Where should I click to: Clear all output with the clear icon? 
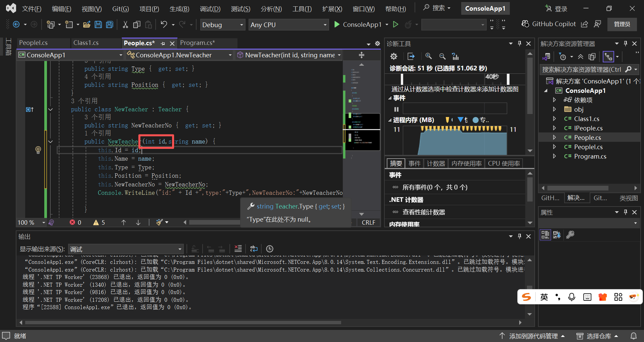(x=238, y=249)
